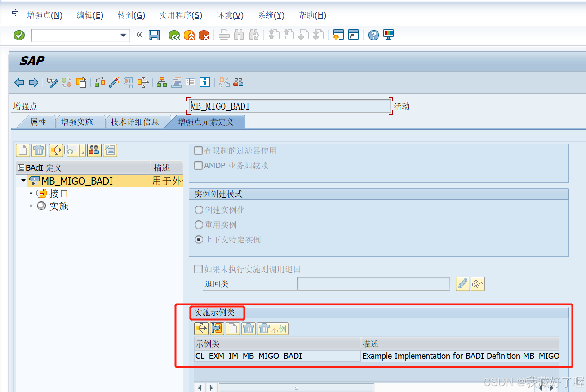
Task: Click the Customize local layout monitor icon
Action: coord(388,35)
